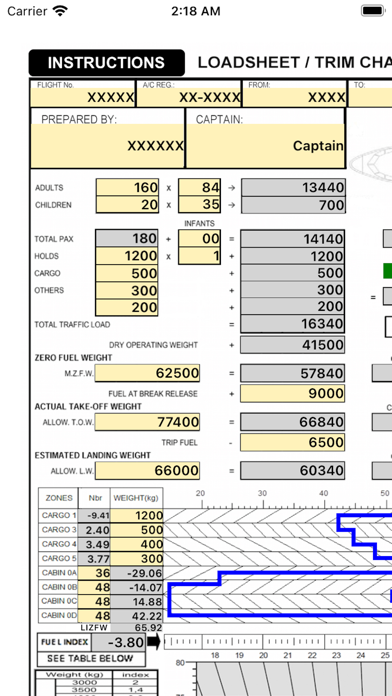Edit the HOLDS multiplier 1 field
This screenshot has width=392, height=696.
coord(199,256)
